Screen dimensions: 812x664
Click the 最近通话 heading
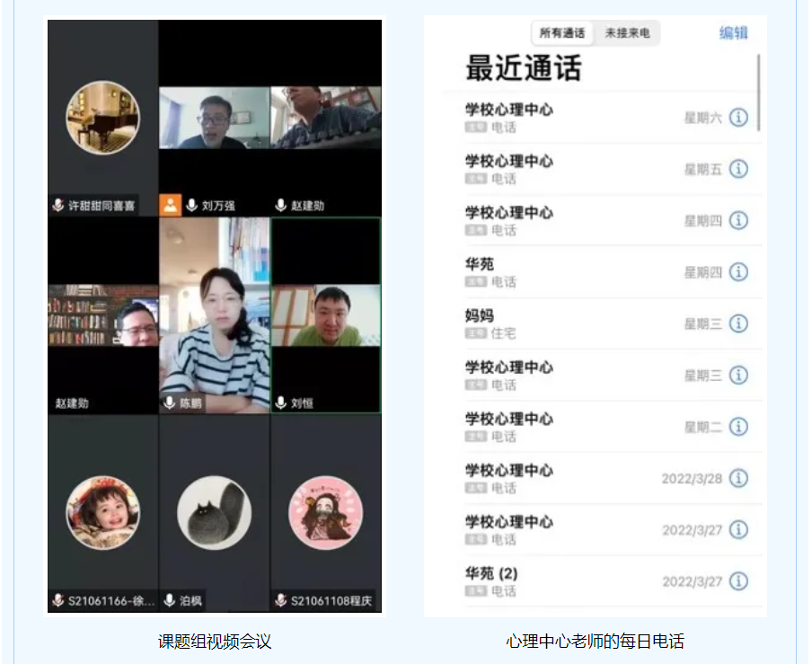[524, 68]
